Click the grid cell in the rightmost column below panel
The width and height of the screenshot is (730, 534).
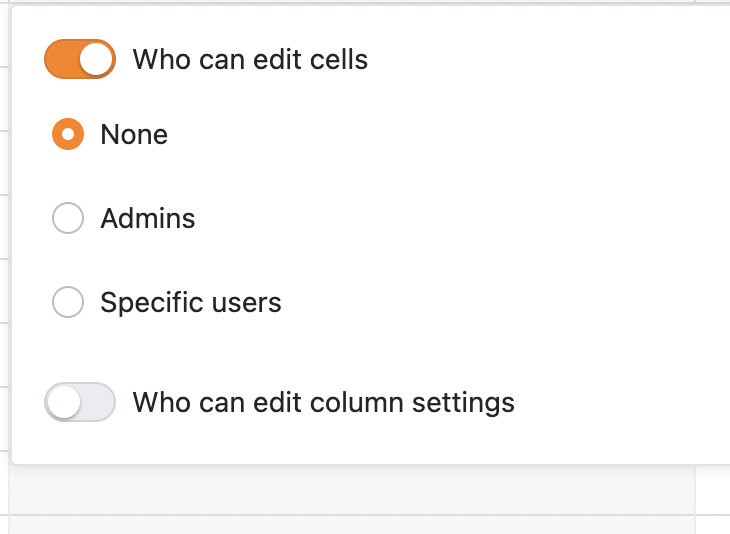(x=713, y=490)
